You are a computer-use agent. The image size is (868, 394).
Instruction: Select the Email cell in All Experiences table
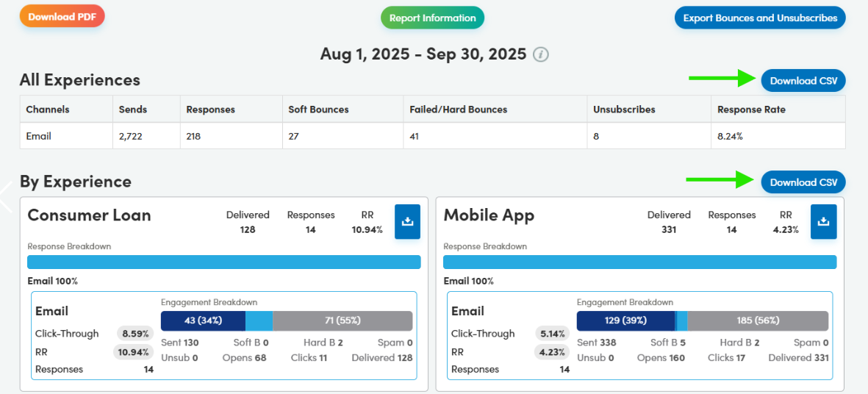pos(39,136)
